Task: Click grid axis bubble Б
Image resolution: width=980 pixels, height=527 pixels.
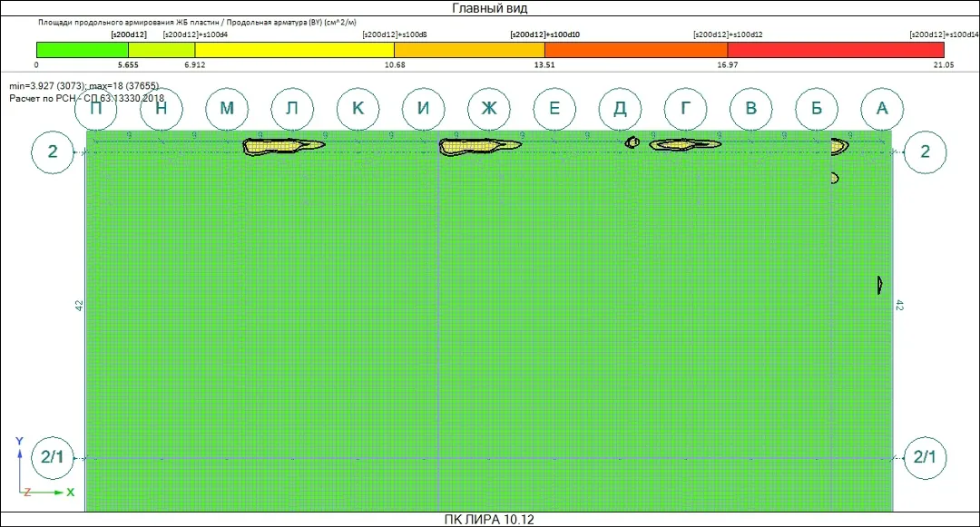Action: coord(817,109)
